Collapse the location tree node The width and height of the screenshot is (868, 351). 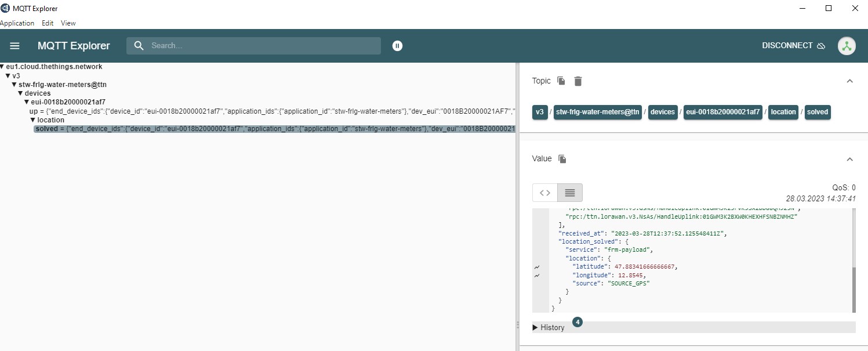pyautogui.click(x=33, y=120)
